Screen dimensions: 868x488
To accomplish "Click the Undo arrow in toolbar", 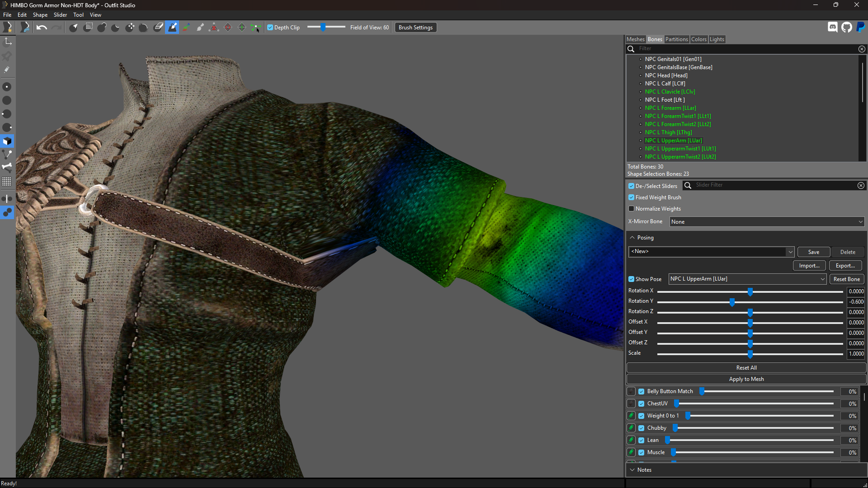I will (x=42, y=28).
